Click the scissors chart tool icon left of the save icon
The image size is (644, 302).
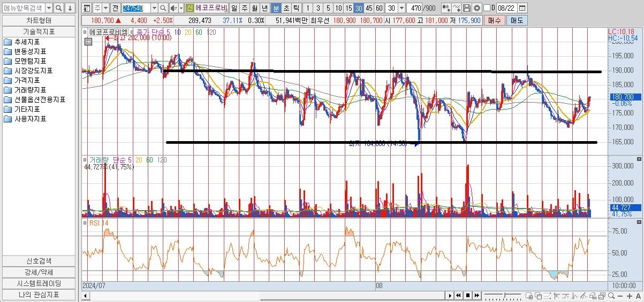coord(457,8)
